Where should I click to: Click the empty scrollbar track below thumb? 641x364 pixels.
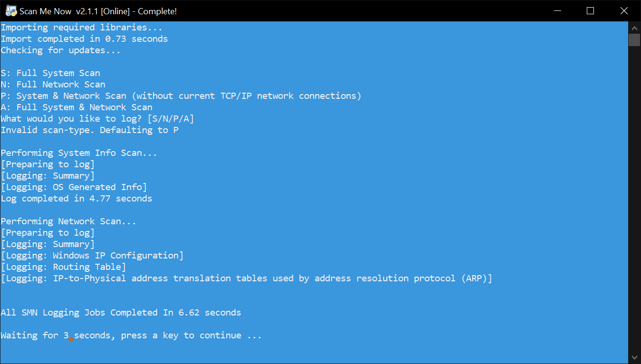tap(634, 199)
